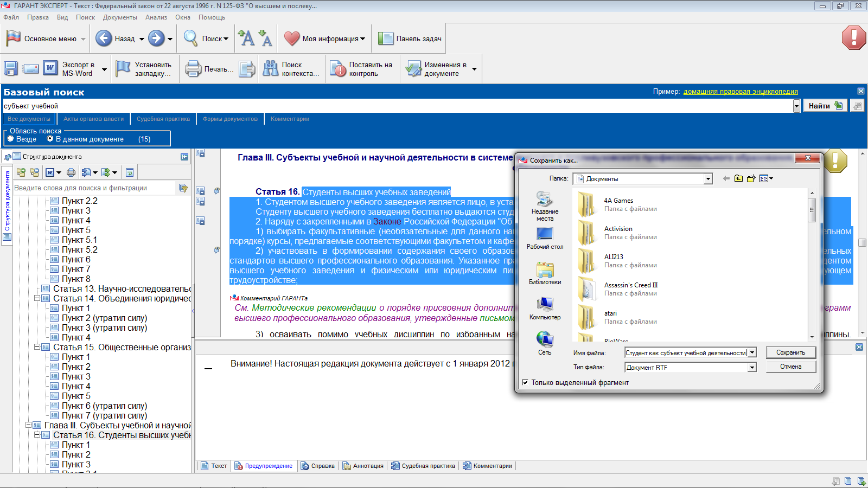
Task: Open Имя файла dropdown arrow
Action: click(x=752, y=352)
